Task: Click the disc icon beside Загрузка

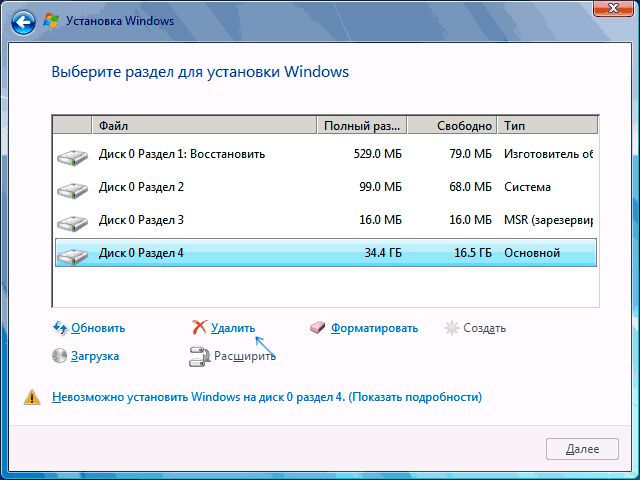Action: tap(59, 356)
